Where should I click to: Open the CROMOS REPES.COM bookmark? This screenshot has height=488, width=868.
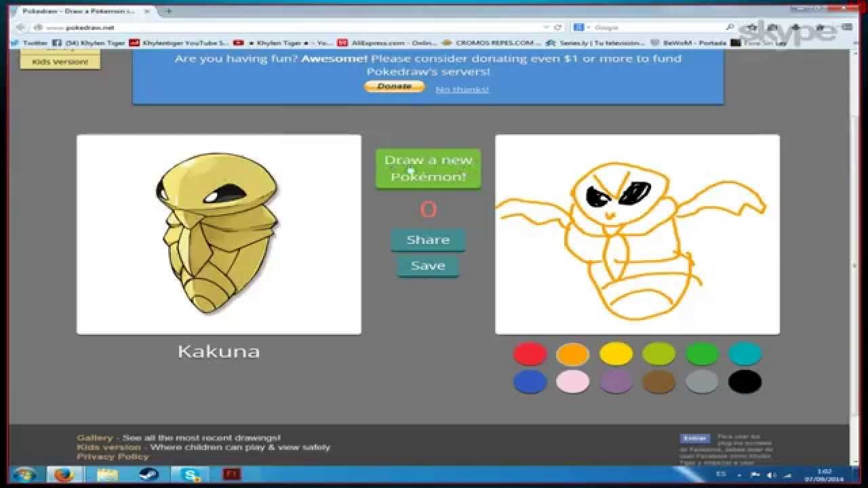pos(492,43)
